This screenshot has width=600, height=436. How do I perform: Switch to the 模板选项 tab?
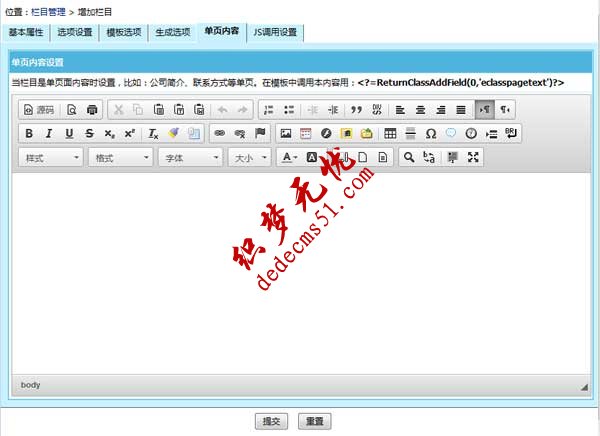click(124, 33)
